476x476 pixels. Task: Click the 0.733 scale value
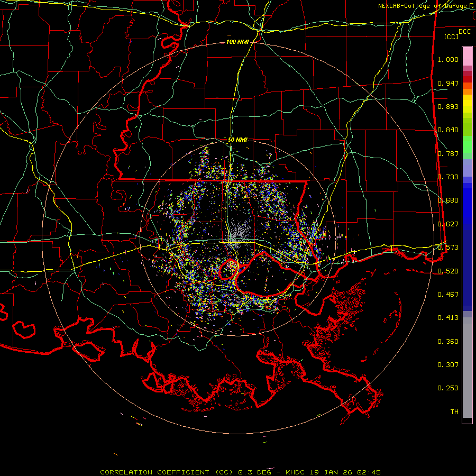448,177
